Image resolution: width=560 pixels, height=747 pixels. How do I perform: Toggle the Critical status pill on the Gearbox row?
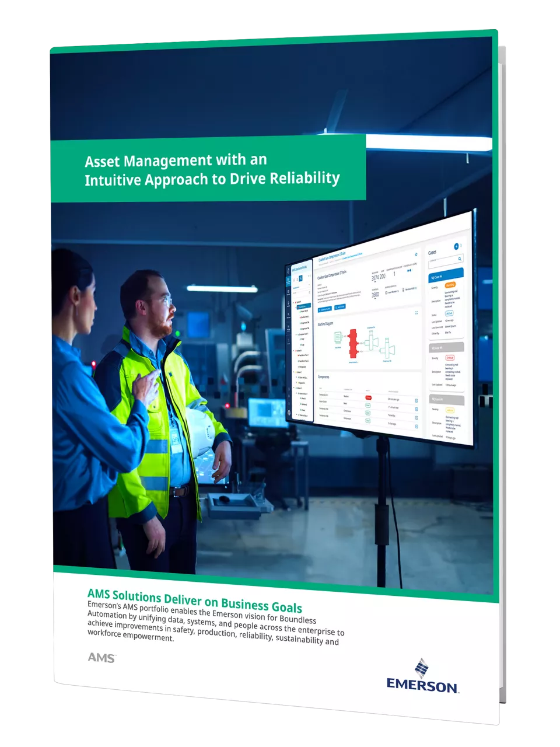369,398
